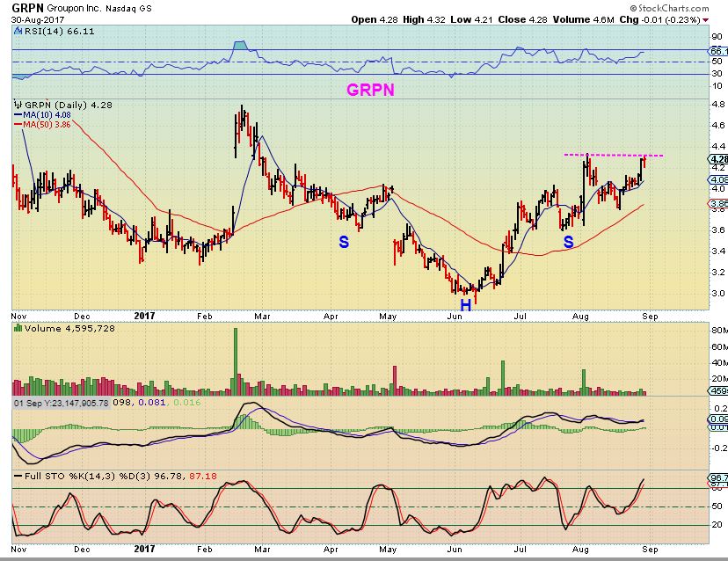Click the green volume bars icon beside Volume
728x561 pixels.
[18, 328]
